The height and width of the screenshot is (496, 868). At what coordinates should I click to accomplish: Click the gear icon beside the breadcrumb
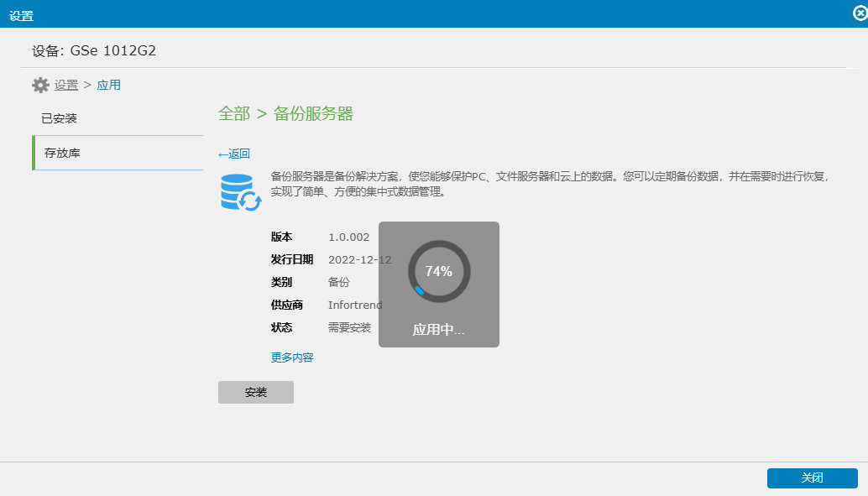(x=40, y=85)
